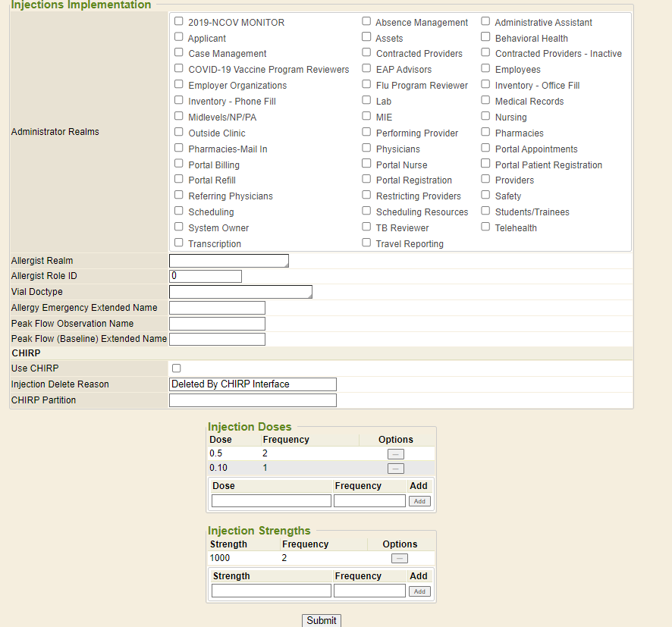This screenshot has width=672, height=627.
Task: Remove the 0.5 dose row
Action: (395, 454)
